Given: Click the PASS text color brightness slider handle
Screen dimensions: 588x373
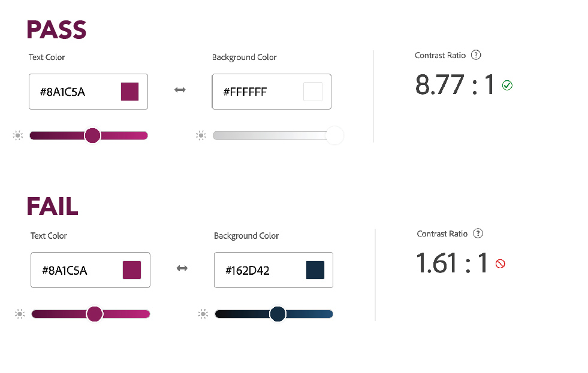Looking at the screenshot, I should click(92, 135).
